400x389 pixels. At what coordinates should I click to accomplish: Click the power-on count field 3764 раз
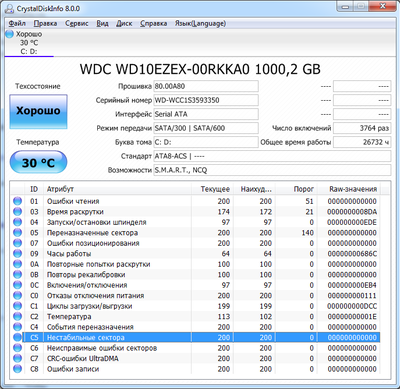pos(362,128)
